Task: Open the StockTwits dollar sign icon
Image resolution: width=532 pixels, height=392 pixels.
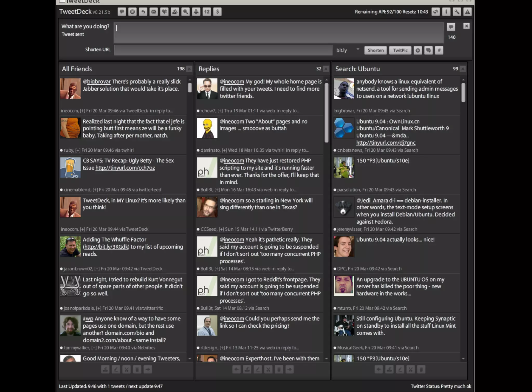Action: [x=217, y=12]
